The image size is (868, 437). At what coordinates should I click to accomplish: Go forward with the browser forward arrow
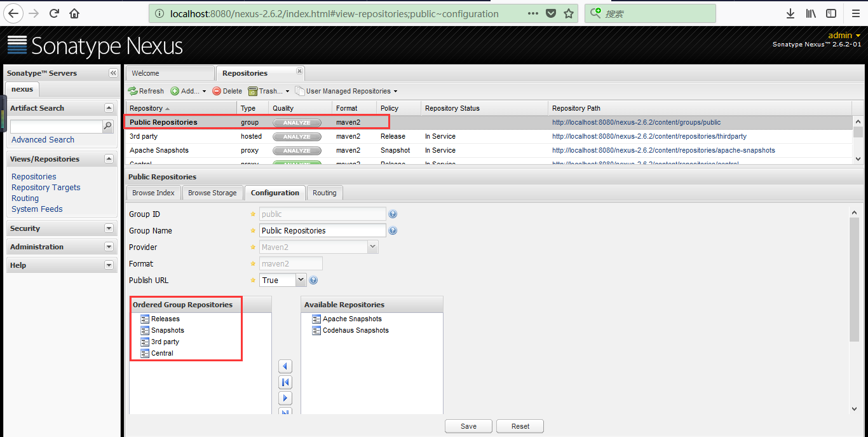34,13
